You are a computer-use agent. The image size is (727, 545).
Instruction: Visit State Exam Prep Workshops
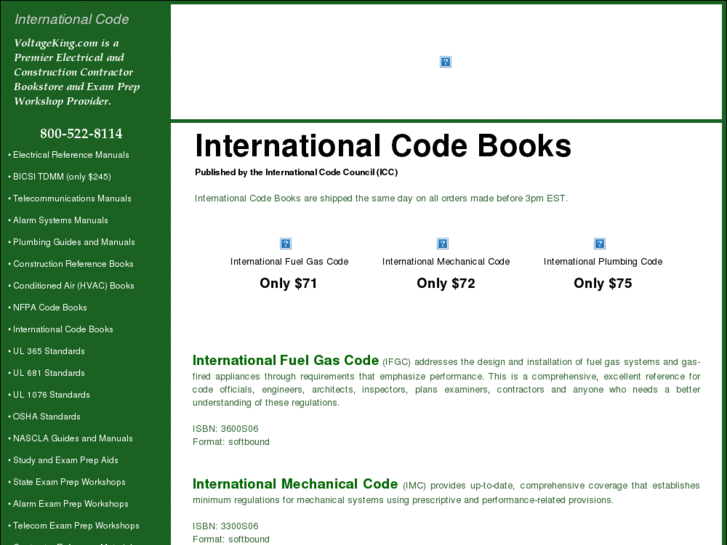tap(69, 482)
